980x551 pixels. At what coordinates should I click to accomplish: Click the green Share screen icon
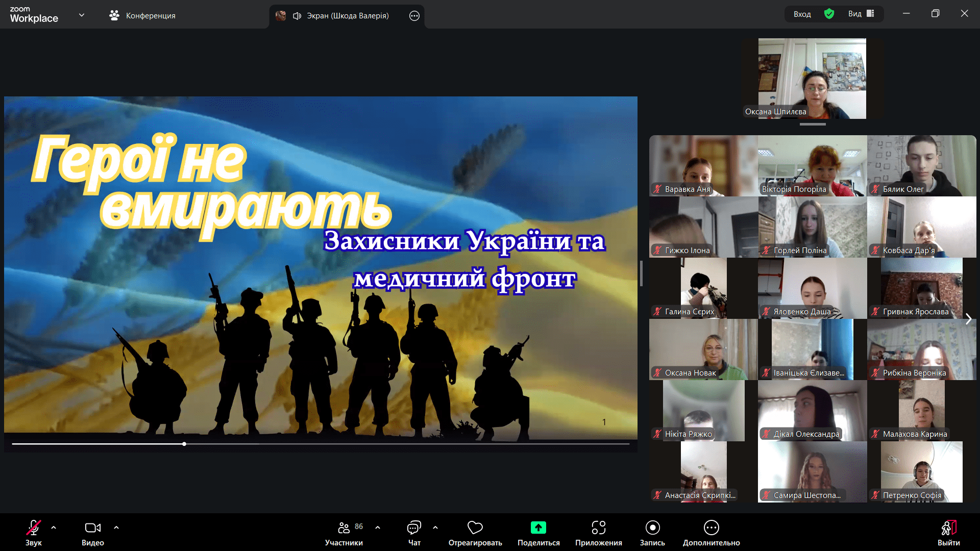click(538, 528)
